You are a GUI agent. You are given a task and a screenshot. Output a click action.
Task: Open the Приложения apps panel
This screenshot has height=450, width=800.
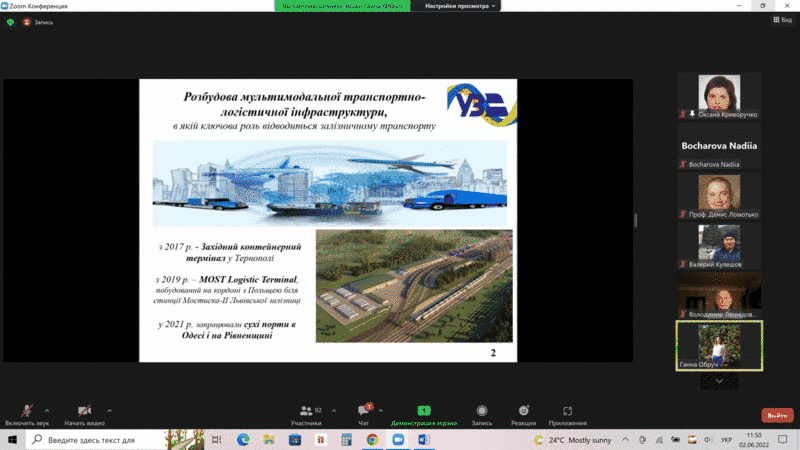[567, 412]
